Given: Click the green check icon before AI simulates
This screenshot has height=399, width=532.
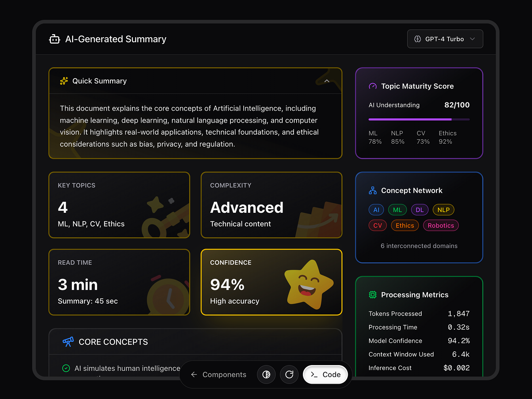Looking at the screenshot, I should [x=66, y=368].
